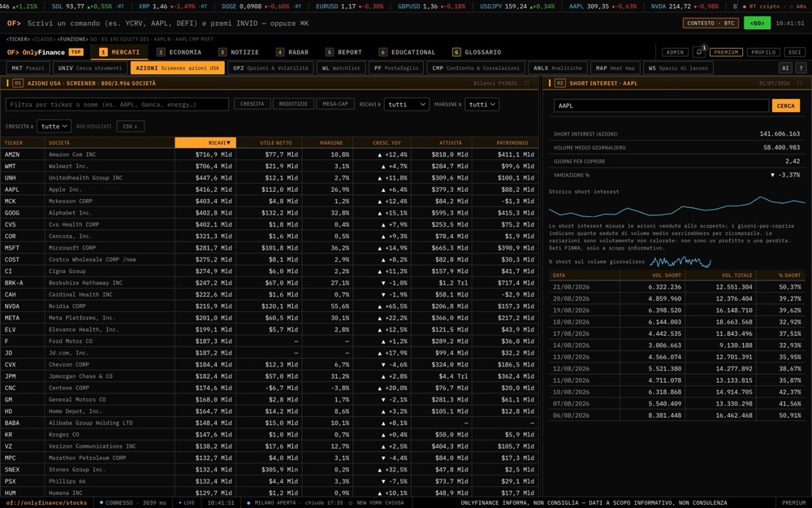
Task: Open the OPZ Opzioni & Volatilità sub-tab
Action: pyautogui.click(x=270, y=68)
